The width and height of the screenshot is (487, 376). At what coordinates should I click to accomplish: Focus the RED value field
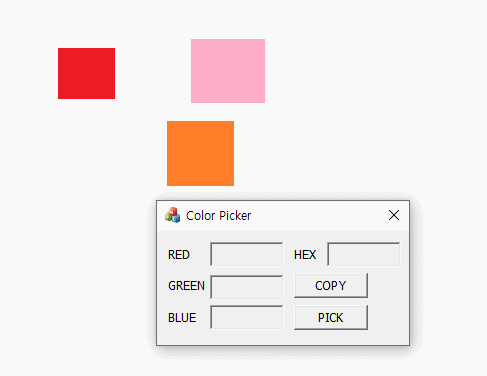point(247,254)
